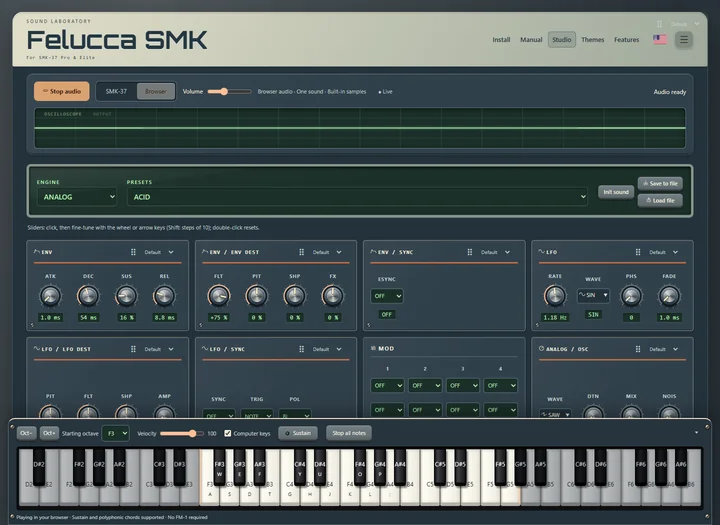The image size is (720, 525).
Task: Click the ENV / ENV DEST drag handle
Action: pos(301,252)
